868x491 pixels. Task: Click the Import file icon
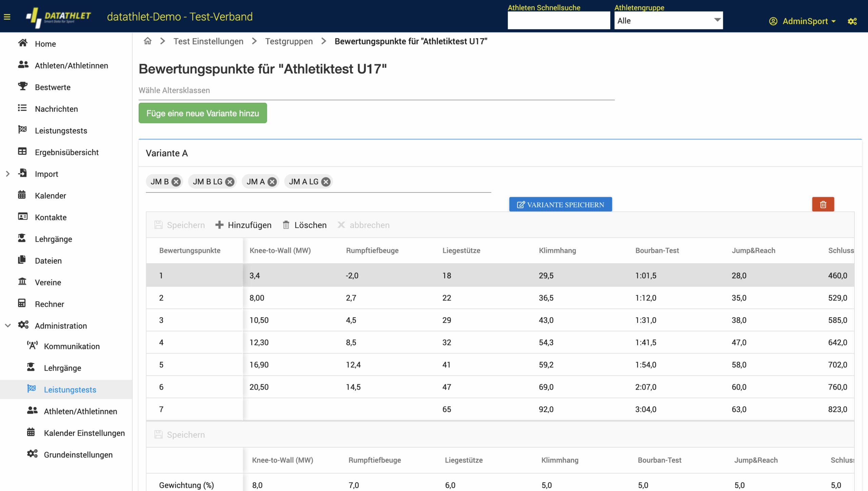pyautogui.click(x=23, y=173)
